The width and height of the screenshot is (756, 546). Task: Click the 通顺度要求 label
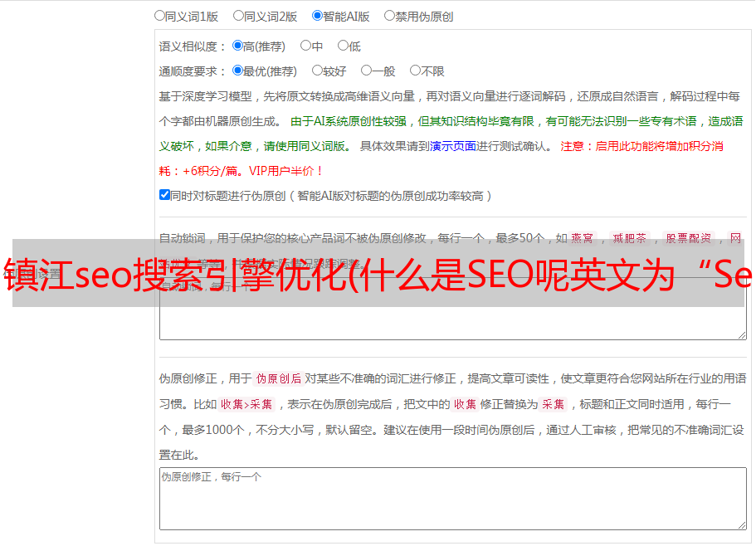[192, 71]
